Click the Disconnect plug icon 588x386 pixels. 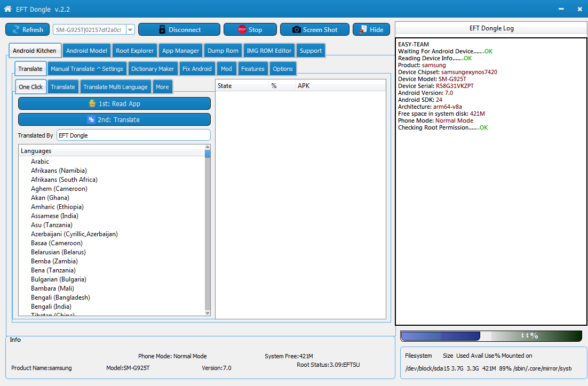point(162,30)
